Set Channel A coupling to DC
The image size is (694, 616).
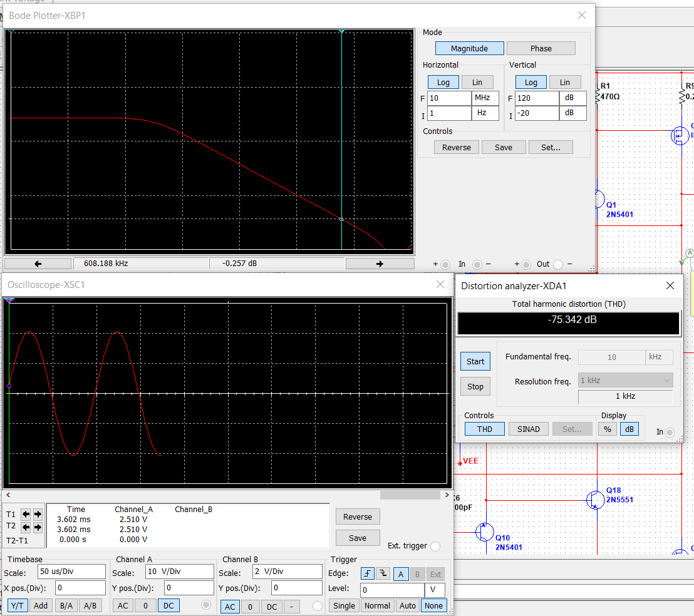point(168,605)
